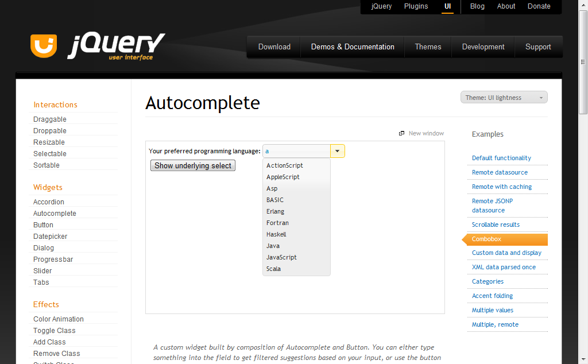
Task: Open the Remote datasource example
Action: [x=500, y=172]
